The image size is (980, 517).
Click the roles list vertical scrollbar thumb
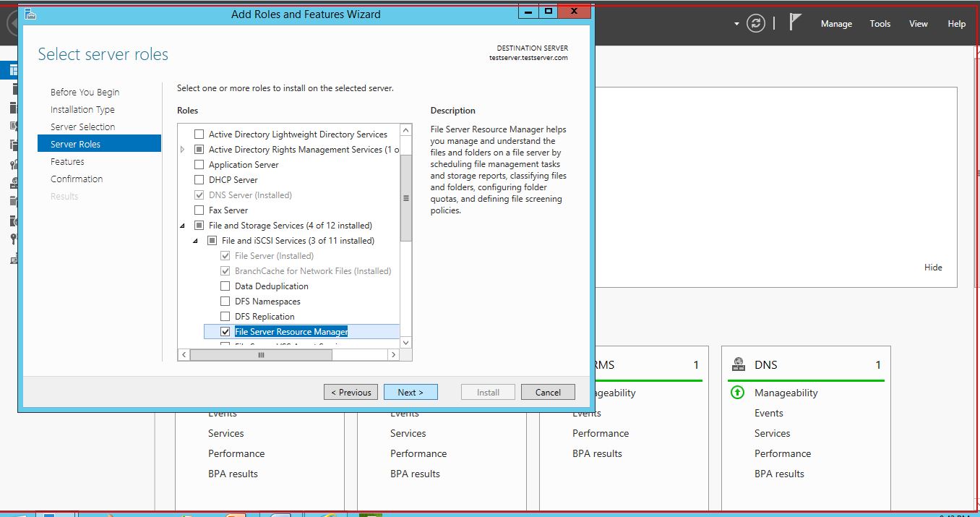[405, 197]
